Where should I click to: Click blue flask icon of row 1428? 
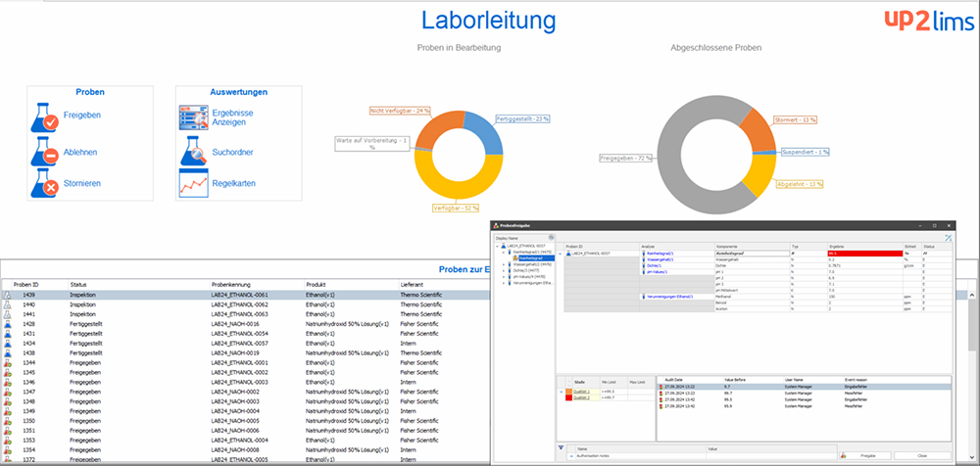point(7,324)
